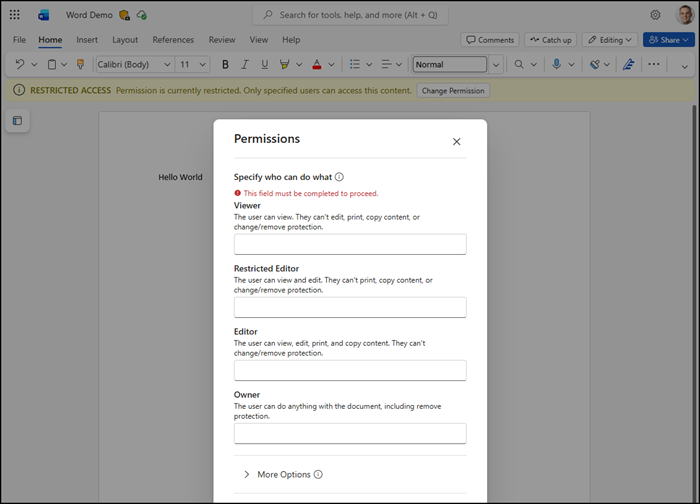The height and width of the screenshot is (504, 700).
Task: Click the Word app icon
Action: (43, 15)
